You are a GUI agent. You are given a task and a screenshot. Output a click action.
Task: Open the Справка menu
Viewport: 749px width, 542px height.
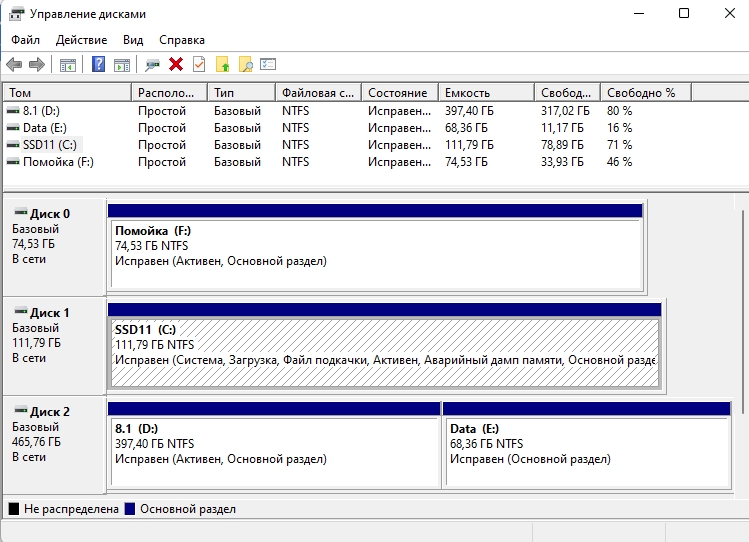pos(182,40)
